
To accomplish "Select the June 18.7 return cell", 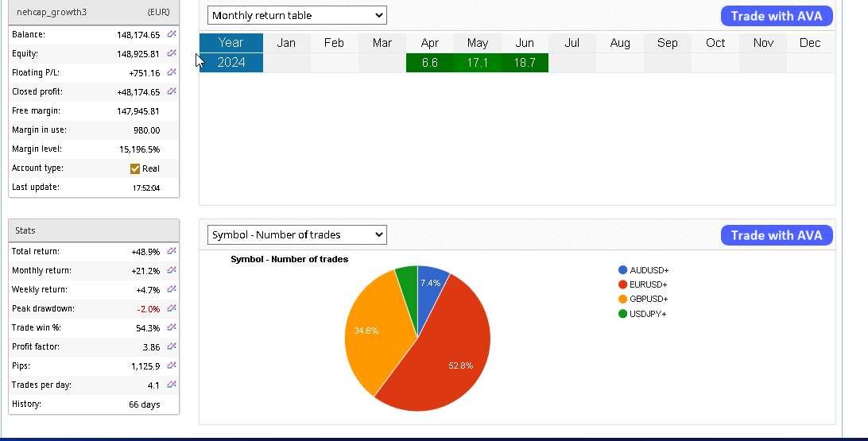I will tap(525, 63).
